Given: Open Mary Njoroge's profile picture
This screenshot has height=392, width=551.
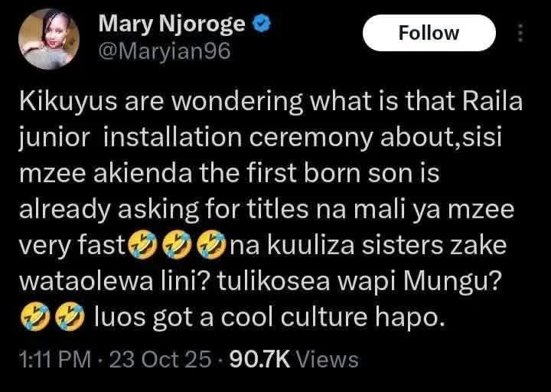Looking at the screenshot, I should tap(49, 39).
